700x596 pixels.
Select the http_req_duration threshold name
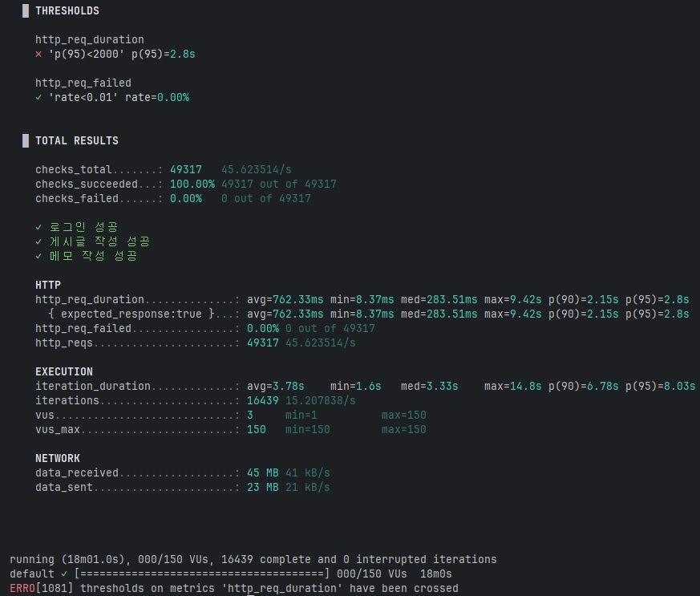coord(90,40)
